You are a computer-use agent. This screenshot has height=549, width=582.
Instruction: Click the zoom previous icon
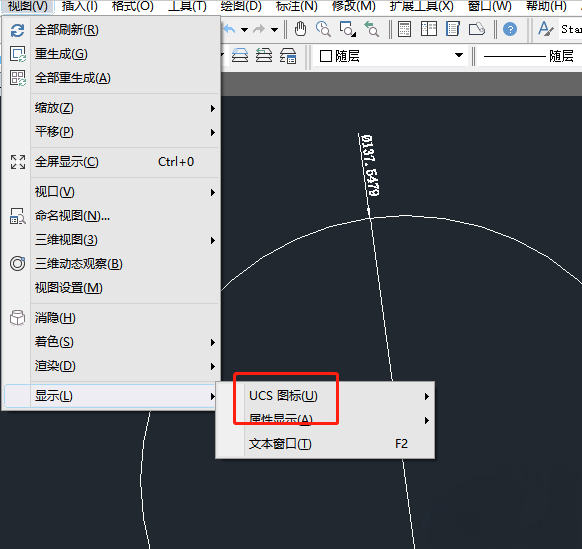coord(372,29)
